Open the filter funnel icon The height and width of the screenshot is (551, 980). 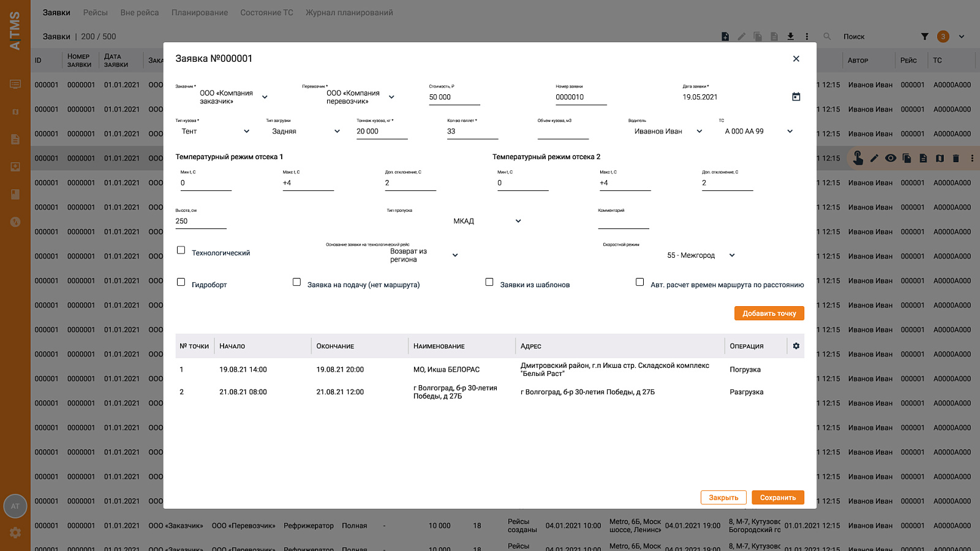click(x=925, y=37)
